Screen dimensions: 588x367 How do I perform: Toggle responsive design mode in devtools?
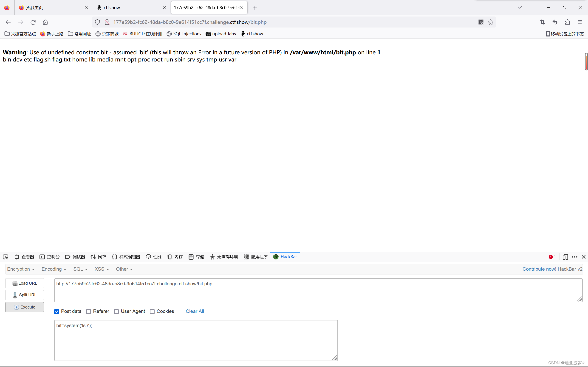[565, 257]
